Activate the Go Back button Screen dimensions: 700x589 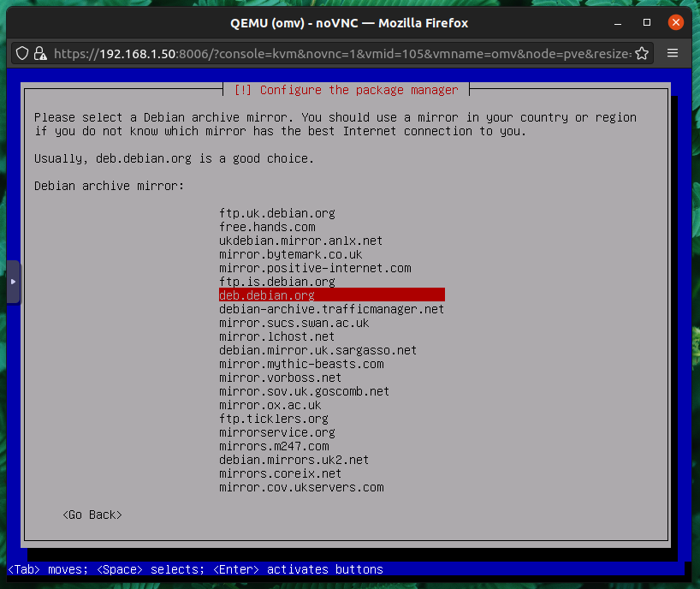coord(92,515)
